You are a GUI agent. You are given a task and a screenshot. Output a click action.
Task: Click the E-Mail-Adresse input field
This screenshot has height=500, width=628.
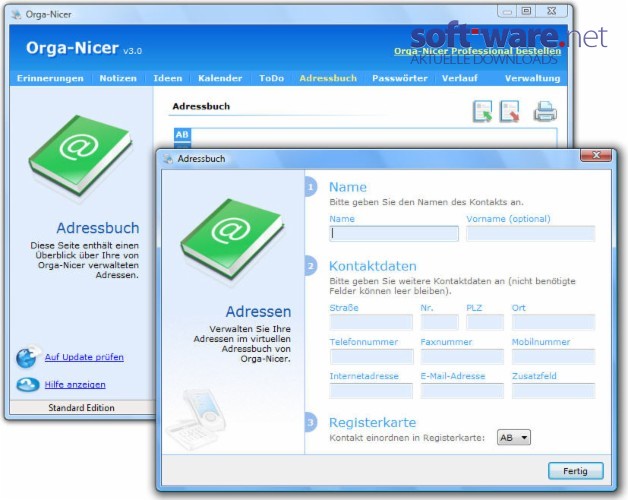click(462, 391)
